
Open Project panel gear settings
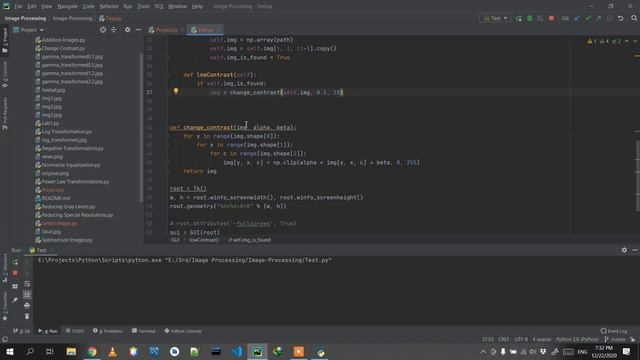(127, 30)
